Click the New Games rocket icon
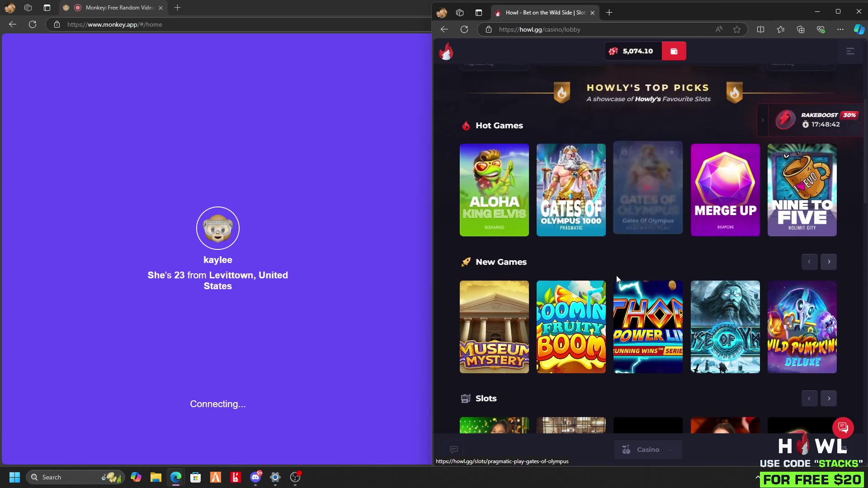The width and height of the screenshot is (868, 488). 466,262
